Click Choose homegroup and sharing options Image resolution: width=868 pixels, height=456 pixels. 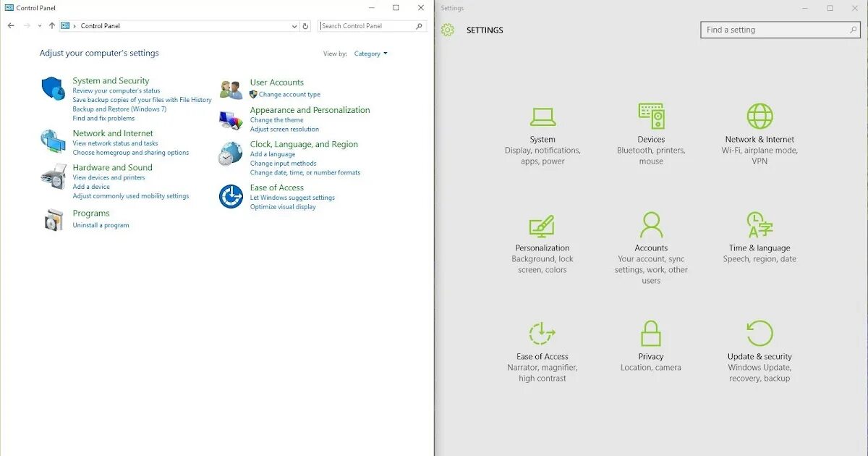(x=130, y=153)
